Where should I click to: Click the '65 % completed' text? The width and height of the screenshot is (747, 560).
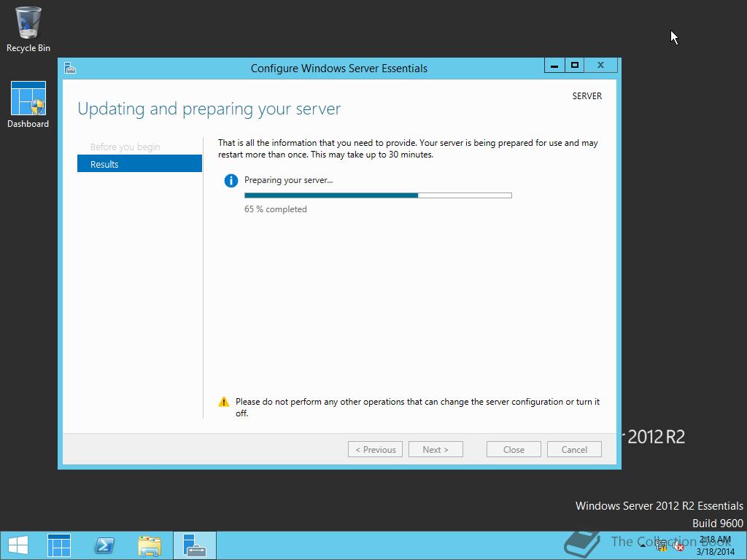[x=275, y=209]
